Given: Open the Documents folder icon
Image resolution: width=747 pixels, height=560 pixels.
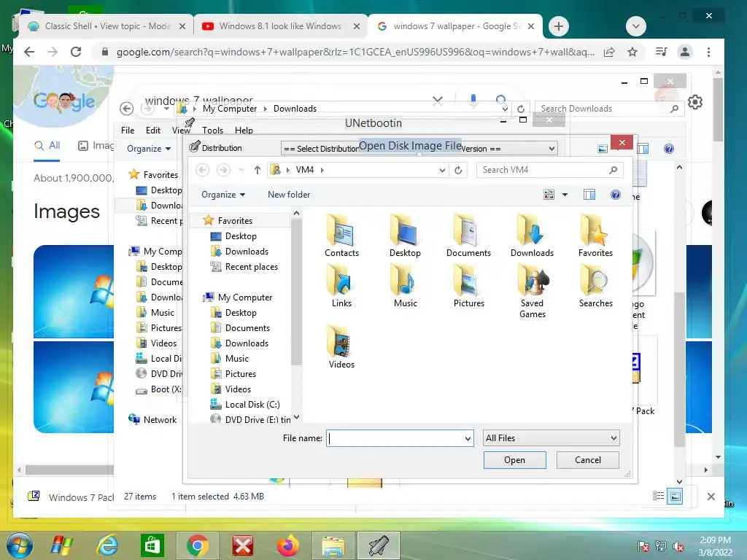Looking at the screenshot, I should pos(468,236).
